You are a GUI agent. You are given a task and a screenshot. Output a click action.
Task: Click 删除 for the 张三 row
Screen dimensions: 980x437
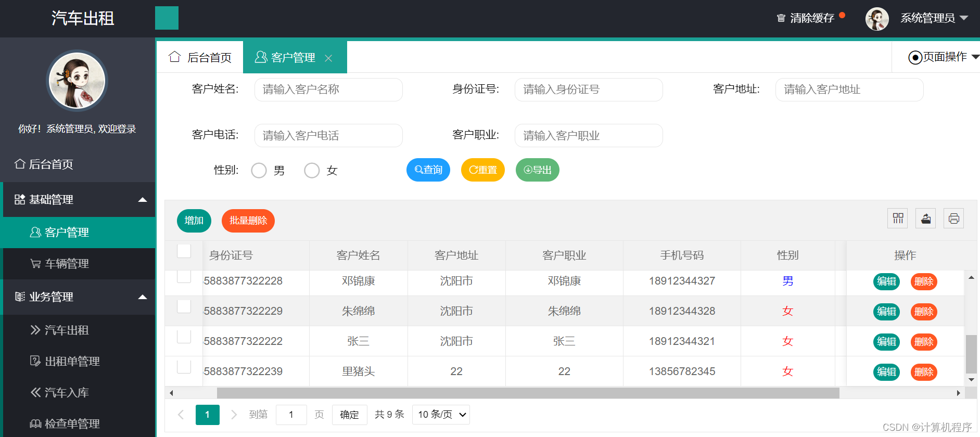coord(924,342)
